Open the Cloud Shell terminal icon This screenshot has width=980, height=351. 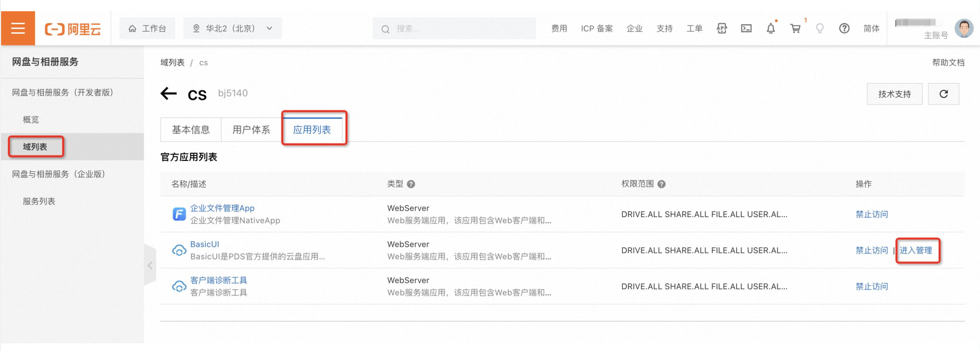click(x=746, y=29)
